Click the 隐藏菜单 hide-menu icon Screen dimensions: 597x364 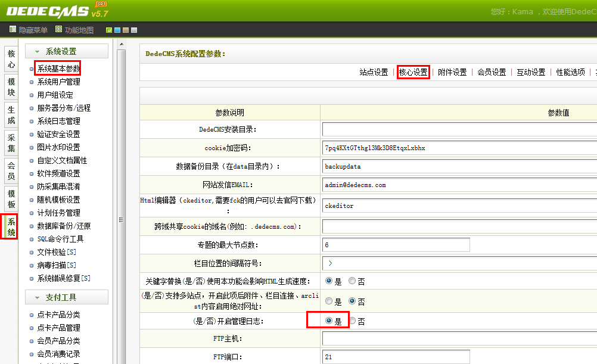click(x=13, y=29)
